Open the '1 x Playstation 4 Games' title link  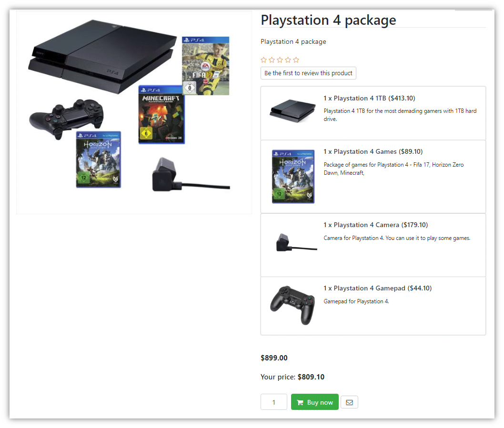(373, 152)
